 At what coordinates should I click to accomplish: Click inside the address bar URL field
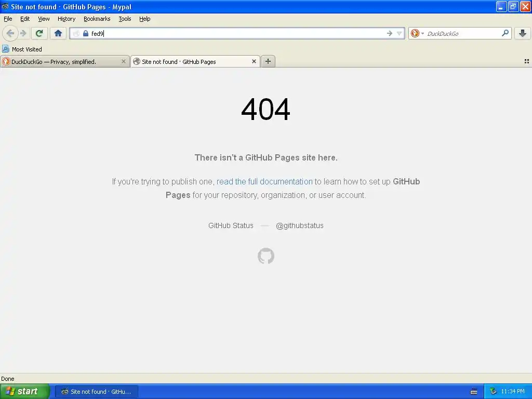point(237,33)
